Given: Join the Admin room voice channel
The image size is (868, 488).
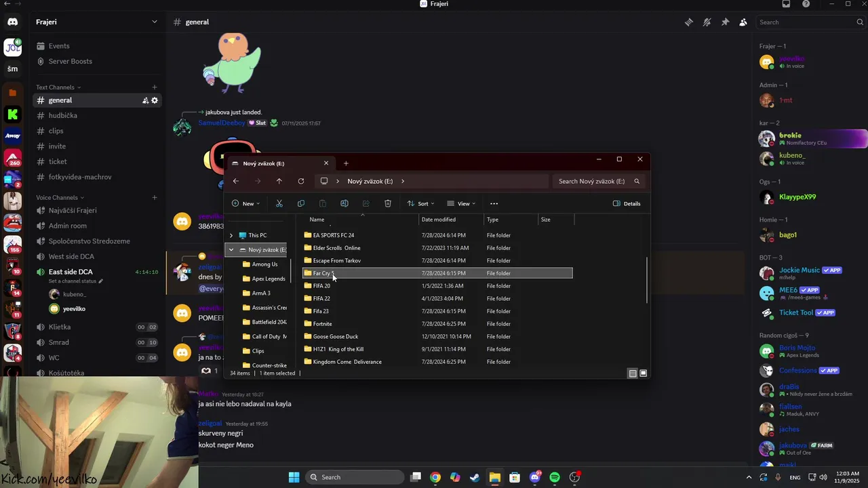Looking at the screenshot, I should coord(96,226).
